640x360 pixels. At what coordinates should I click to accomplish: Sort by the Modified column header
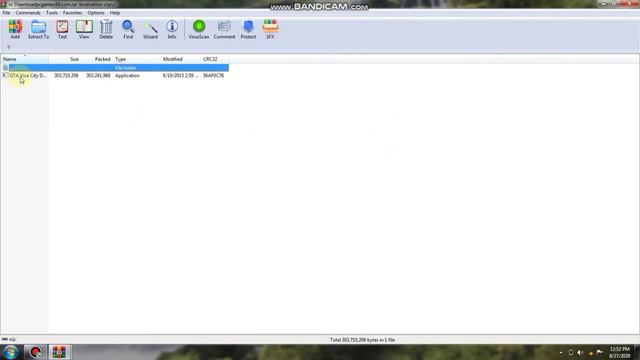point(181,59)
